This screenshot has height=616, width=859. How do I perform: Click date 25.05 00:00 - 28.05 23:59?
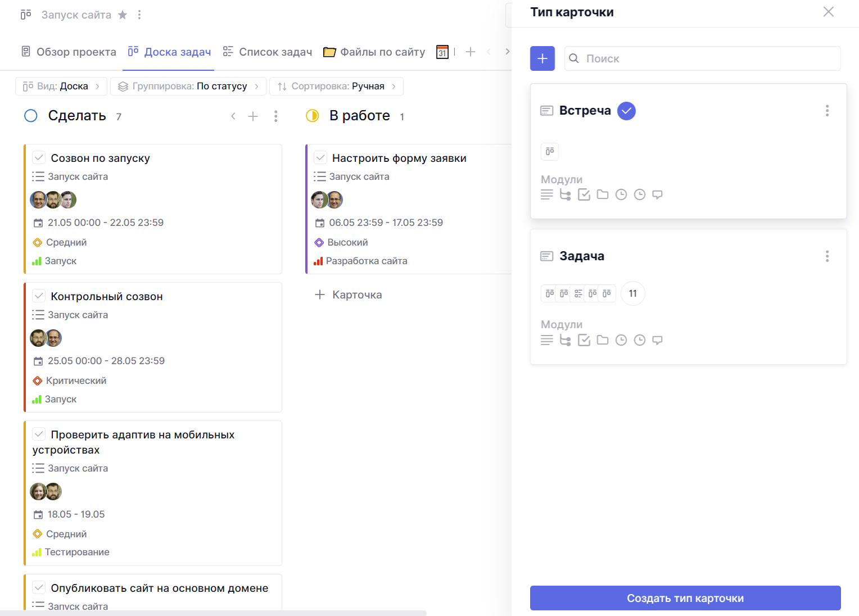[100, 361]
